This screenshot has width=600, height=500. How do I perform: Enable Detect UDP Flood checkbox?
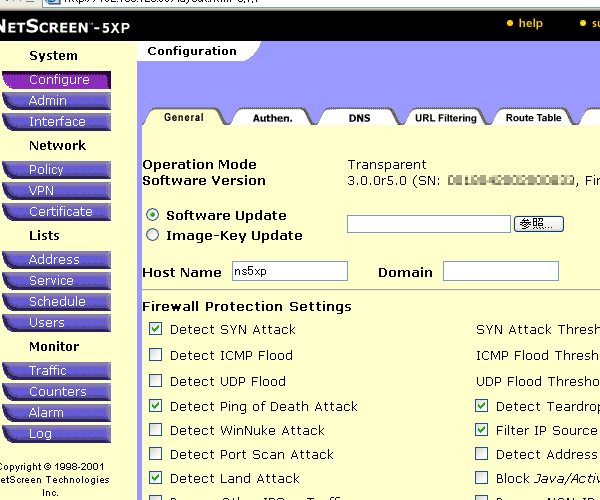click(x=155, y=381)
